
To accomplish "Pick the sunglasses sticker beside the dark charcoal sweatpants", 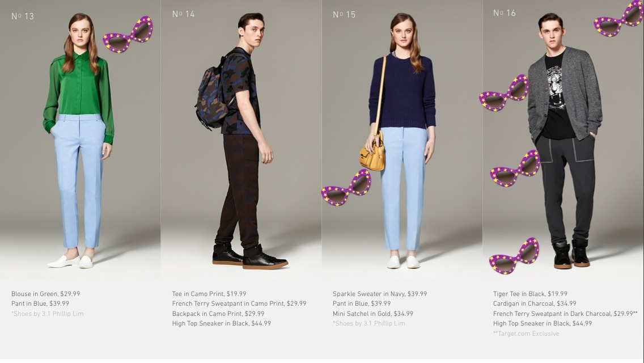I will [515, 168].
